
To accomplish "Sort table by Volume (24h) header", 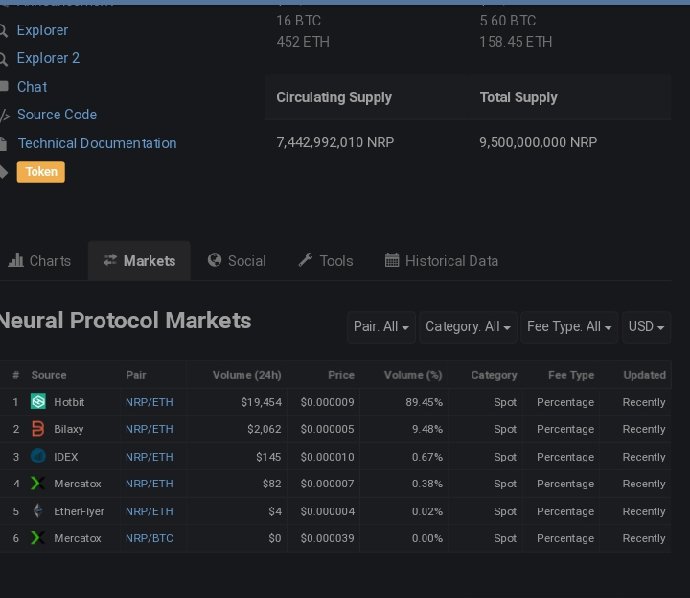I will click(x=247, y=375).
